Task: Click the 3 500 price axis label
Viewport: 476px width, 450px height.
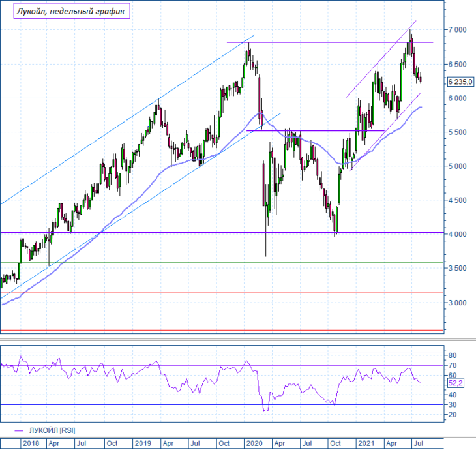Action: tap(457, 268)
